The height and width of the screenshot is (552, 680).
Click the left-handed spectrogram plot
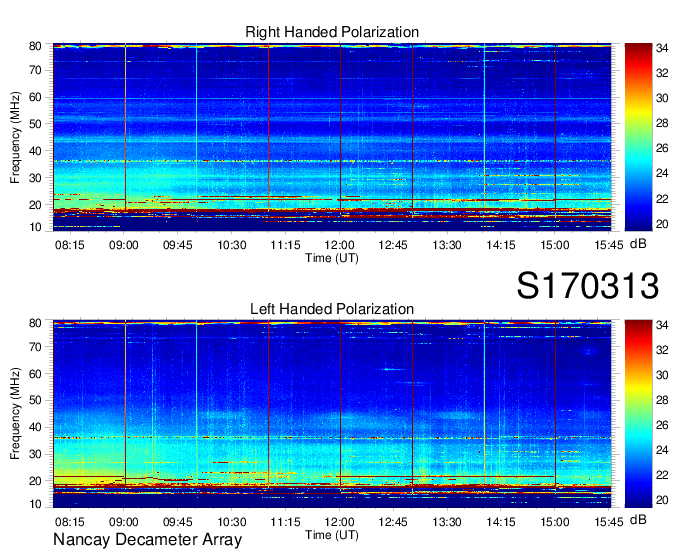(x=332, y=414)
